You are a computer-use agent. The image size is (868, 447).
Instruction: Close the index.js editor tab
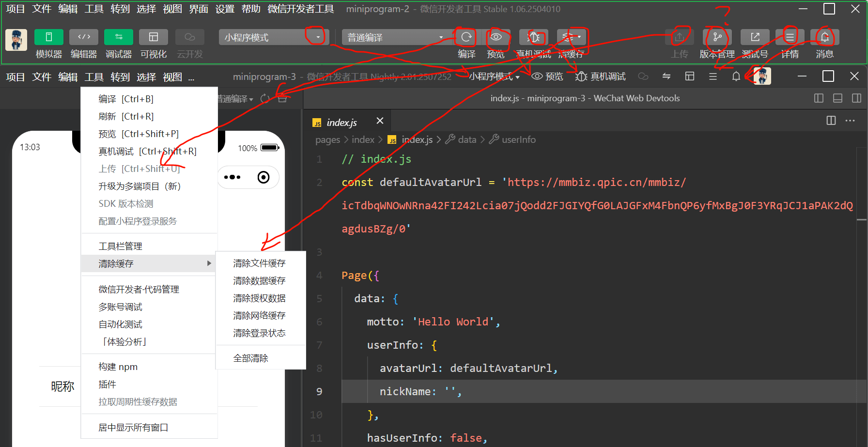(380, 121)
